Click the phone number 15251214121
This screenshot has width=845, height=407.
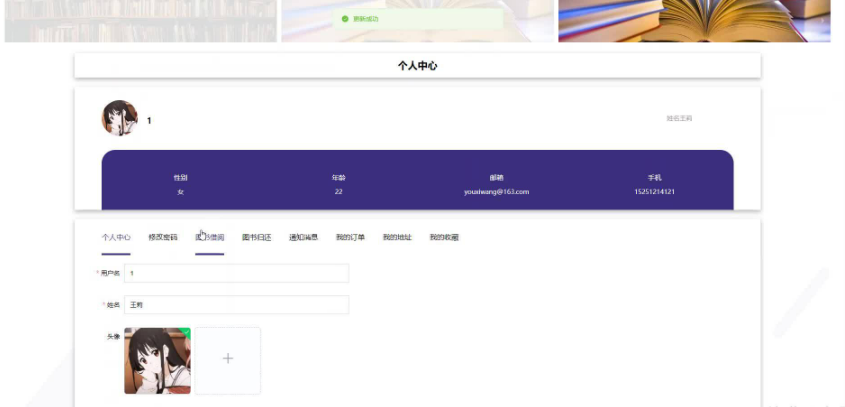coord(655,192)
